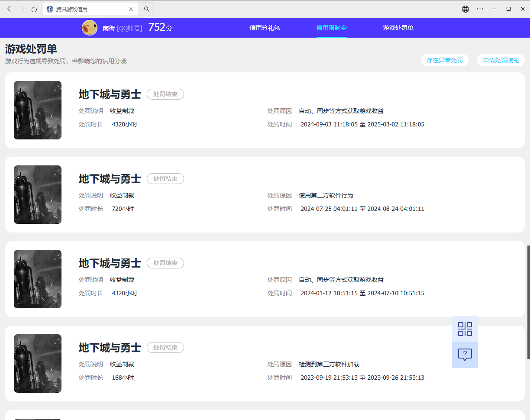Screen dimensions: 530x420
Task: Open the three-dot more options menu
Action: click(x=480, y=9)
